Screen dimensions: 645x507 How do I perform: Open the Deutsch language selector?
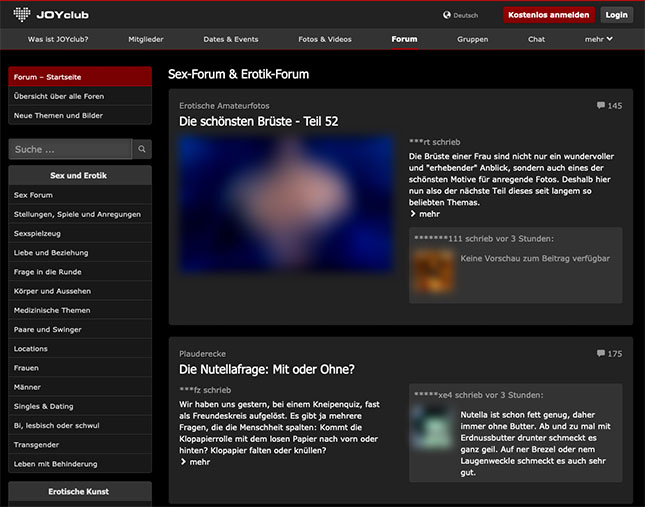click(x=460, y=15)
